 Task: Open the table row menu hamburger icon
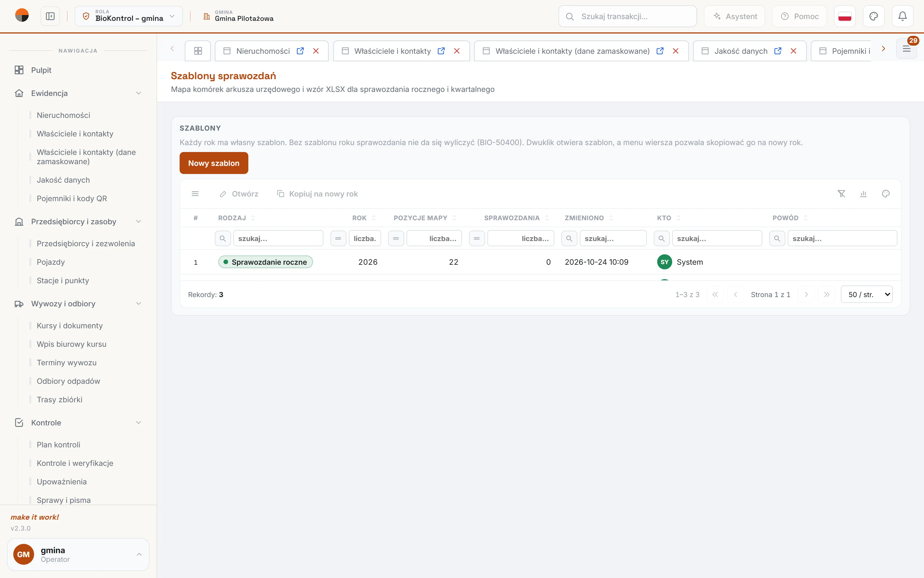pos(195,194)
